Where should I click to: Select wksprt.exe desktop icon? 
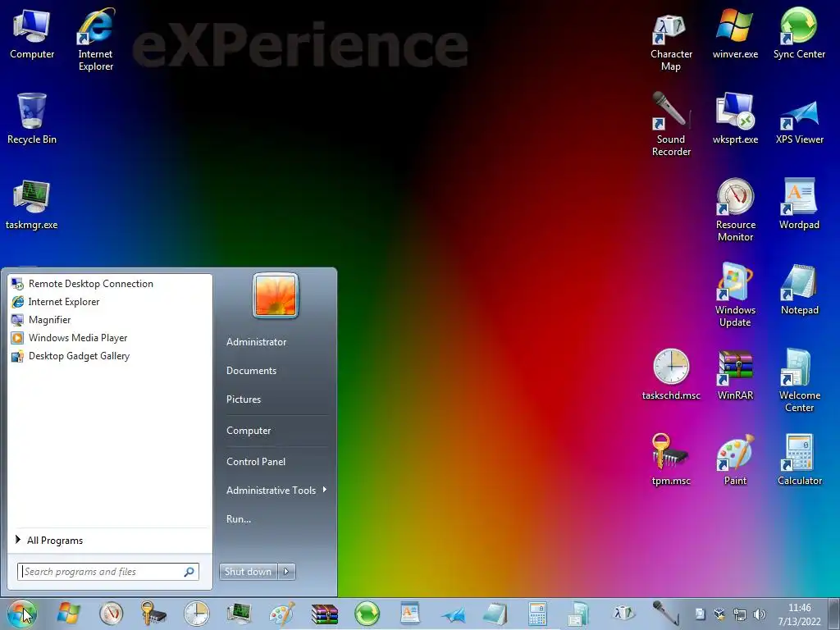click(x=735, y=119)
